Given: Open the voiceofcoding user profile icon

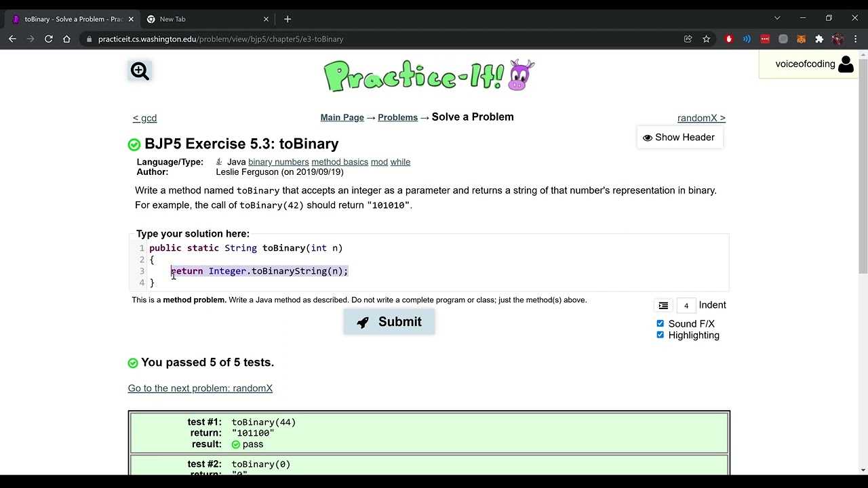Looking at the screenshot, I should pos(846,64).
